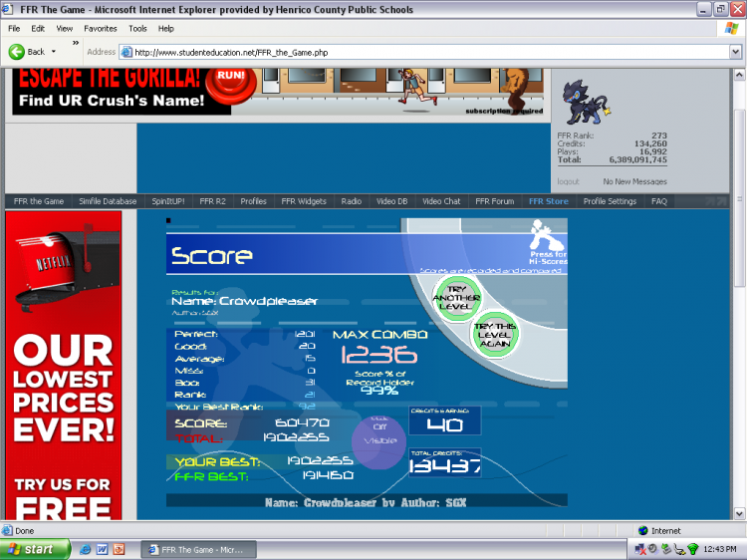Launch Internet Explorer from quick launch

point(86,549)
